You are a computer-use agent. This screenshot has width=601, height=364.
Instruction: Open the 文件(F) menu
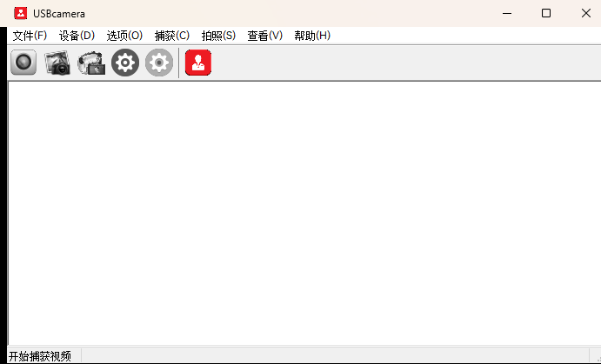[x=30, y=36]
